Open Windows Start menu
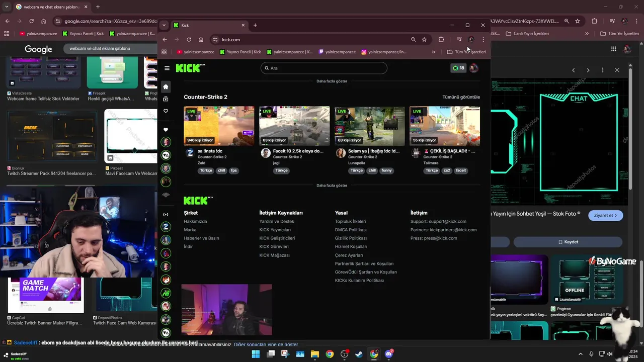The height and width of the screenshot is (362, 644). coord(256,354)
